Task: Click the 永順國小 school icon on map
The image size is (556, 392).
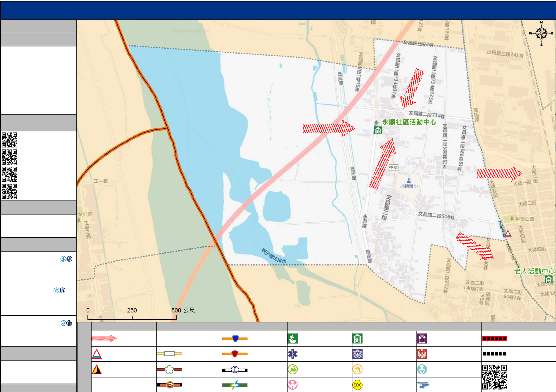Action: point(409,181)
